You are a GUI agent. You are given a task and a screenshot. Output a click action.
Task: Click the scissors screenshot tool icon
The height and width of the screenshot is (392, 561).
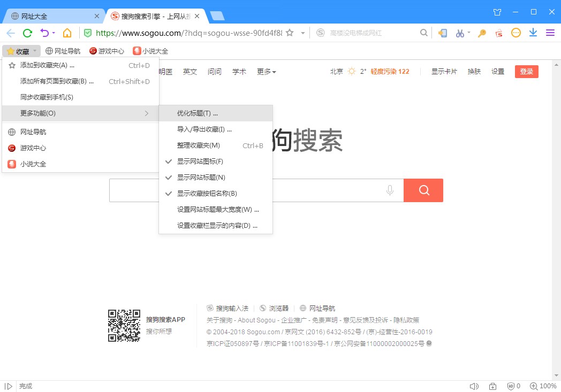[460, 33]
